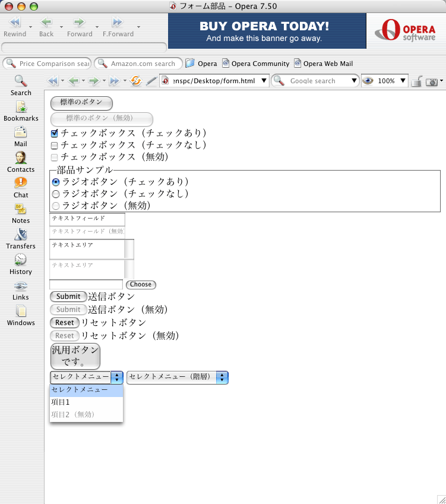Click the enabled Reset button
This screenshot has width=446, height=504.
coord(65,322)
